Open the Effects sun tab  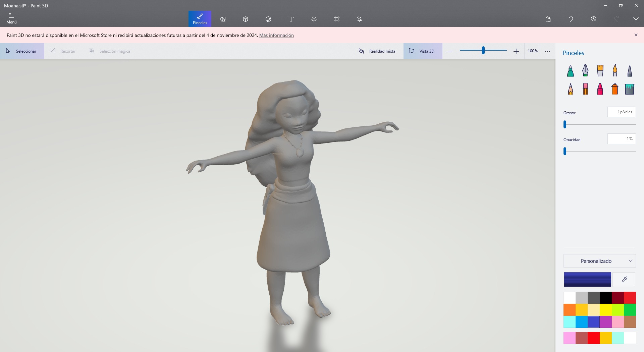pyautogui.click(x=314, y=19)
